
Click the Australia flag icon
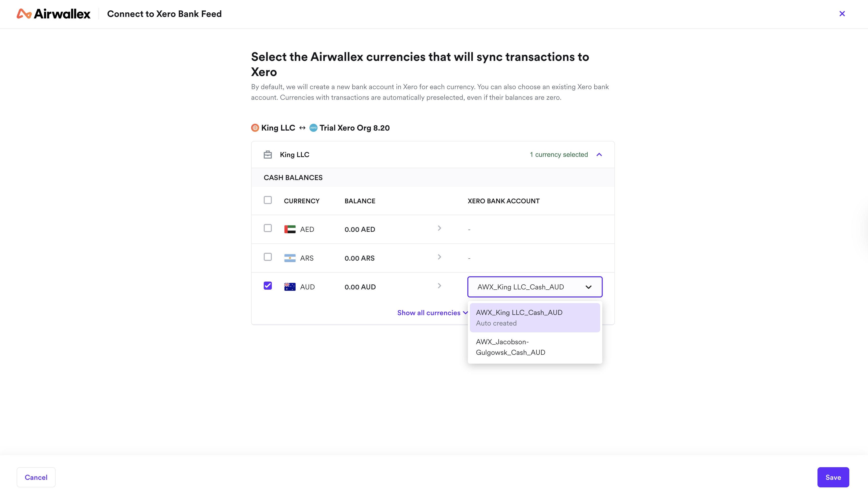tap(290, 287)
